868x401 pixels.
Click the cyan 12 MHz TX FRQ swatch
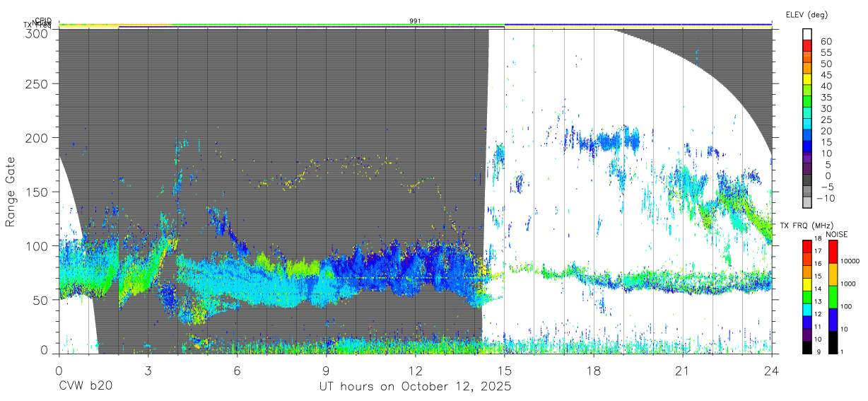pos(807,310)
